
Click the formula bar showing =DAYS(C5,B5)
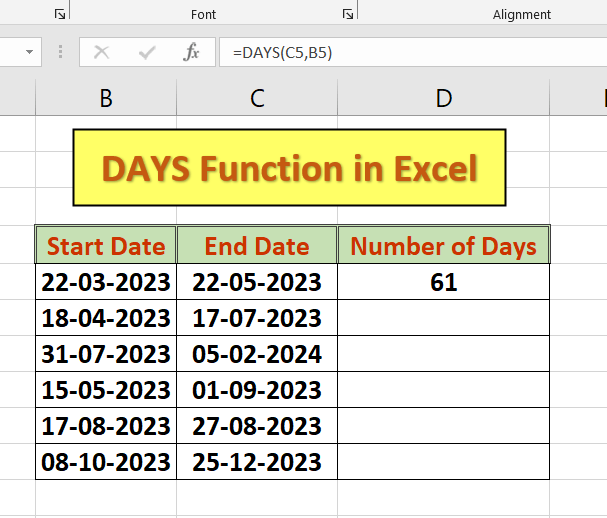(413, 52)
